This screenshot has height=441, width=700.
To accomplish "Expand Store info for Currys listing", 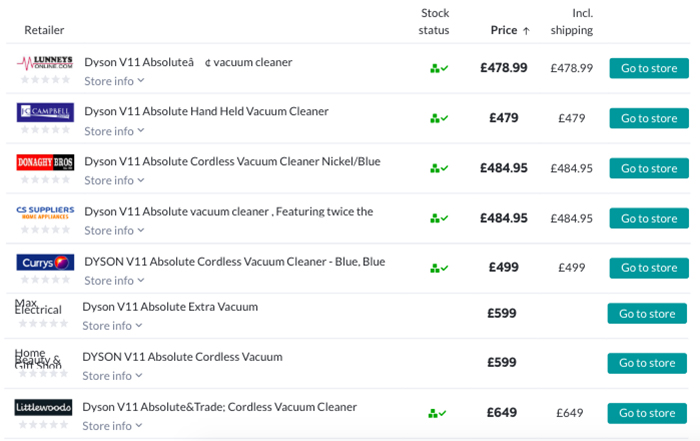I will click(x=114, y=281).
